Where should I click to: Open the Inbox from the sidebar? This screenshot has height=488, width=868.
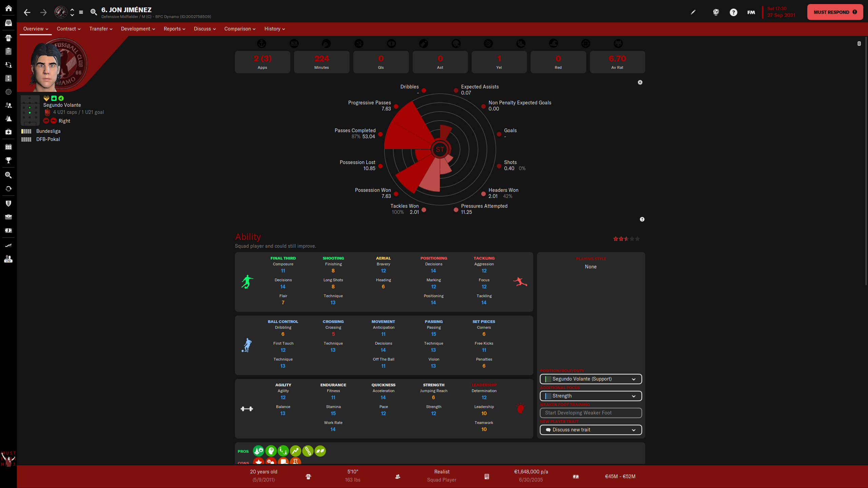(8, 23)
